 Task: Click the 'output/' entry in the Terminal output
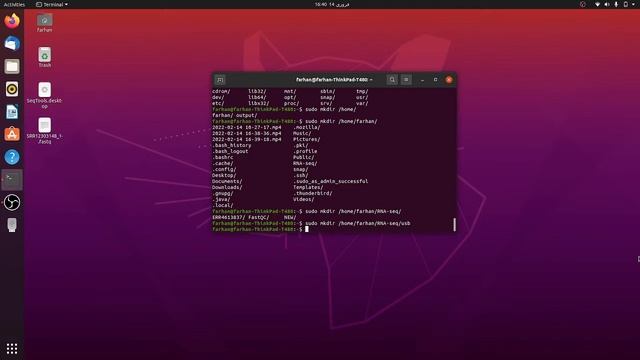tap(246, 116)
